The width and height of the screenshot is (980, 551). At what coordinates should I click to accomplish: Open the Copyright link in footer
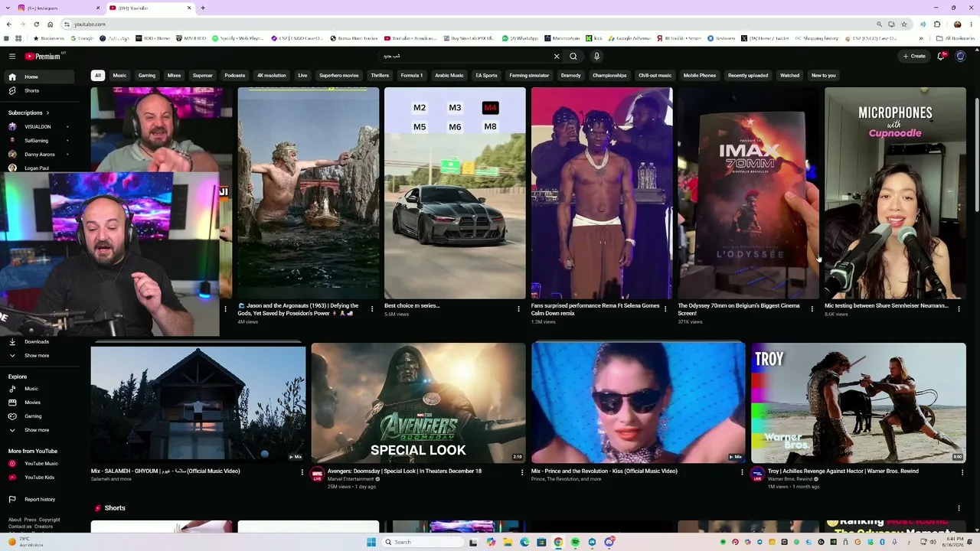pyautogui.click(x=49, y=520)
